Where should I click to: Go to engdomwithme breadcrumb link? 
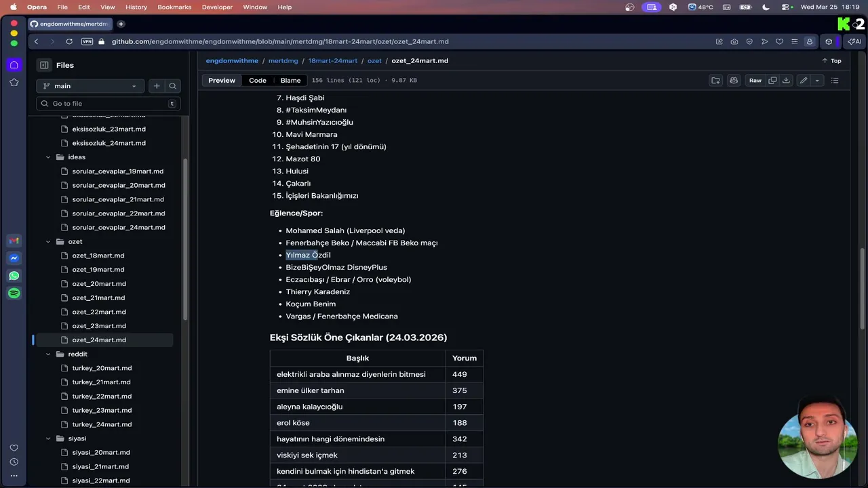click(232, 61)
